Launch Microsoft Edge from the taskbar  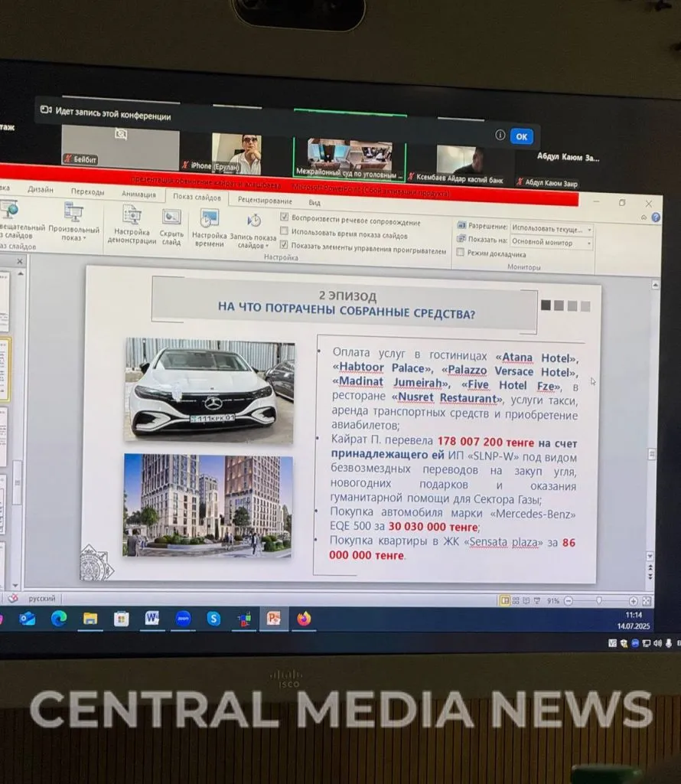(59, 619)
